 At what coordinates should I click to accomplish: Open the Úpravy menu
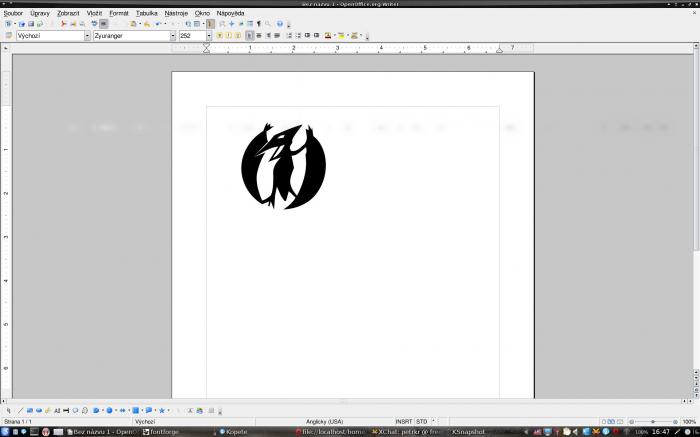point(40,13)
